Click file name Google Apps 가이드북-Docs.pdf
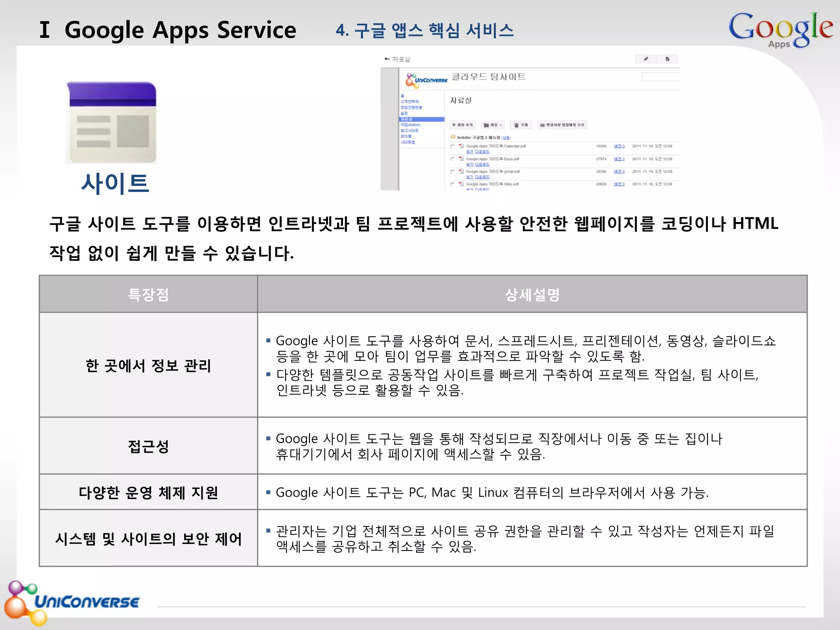Image resolution: width=840 pixels, height=630 pixels. (x=493, y=159)
